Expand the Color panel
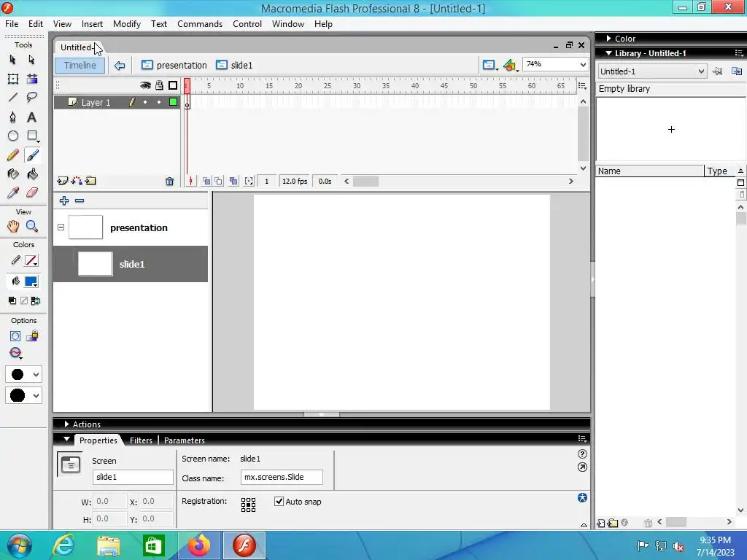The height and width of the screenshot is (560, 747). point(609,38)
